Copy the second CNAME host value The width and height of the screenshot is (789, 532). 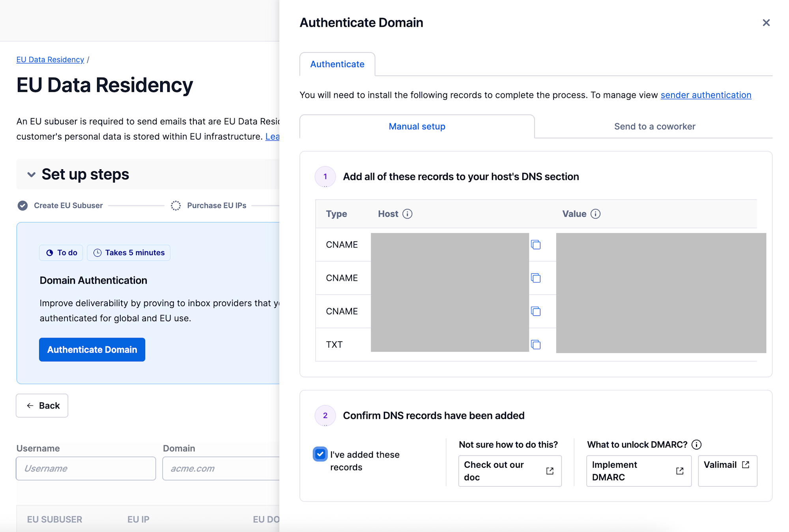[535, 278]
